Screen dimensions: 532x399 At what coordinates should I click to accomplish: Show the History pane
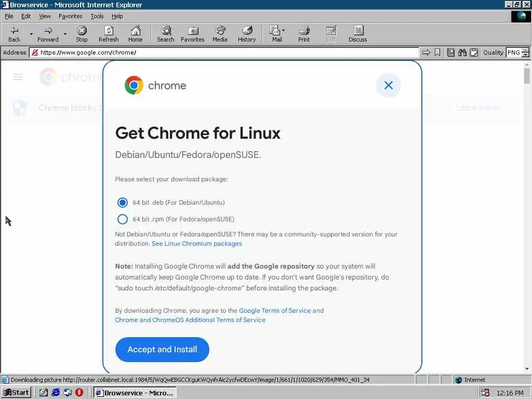click(247, 34)
